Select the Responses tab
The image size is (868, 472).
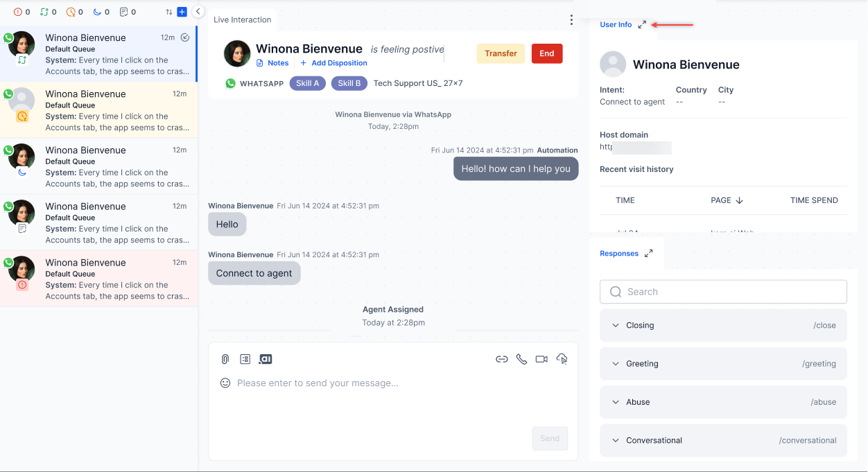tap(619, 254)
